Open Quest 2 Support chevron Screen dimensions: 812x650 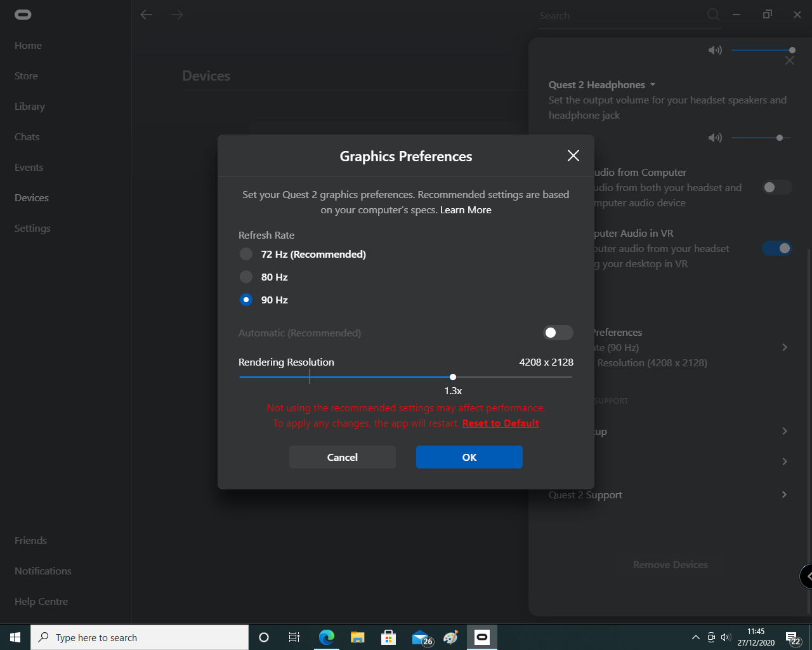[785, 494]
